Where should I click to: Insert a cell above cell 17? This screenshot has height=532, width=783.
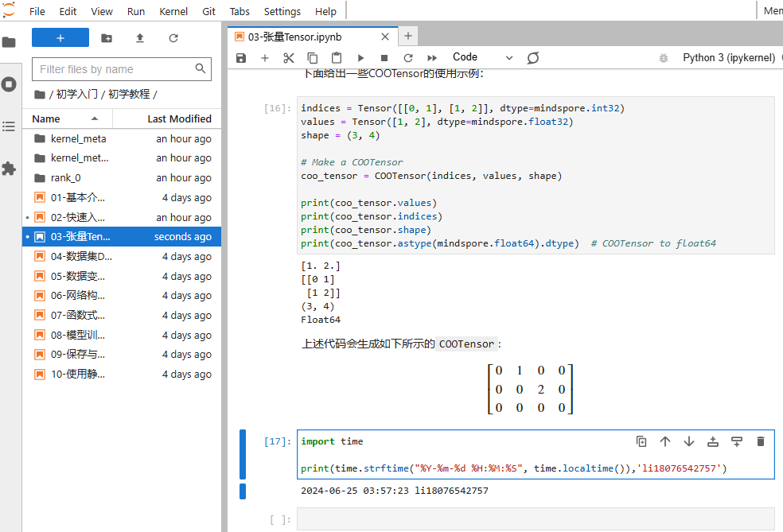(713, 441)
